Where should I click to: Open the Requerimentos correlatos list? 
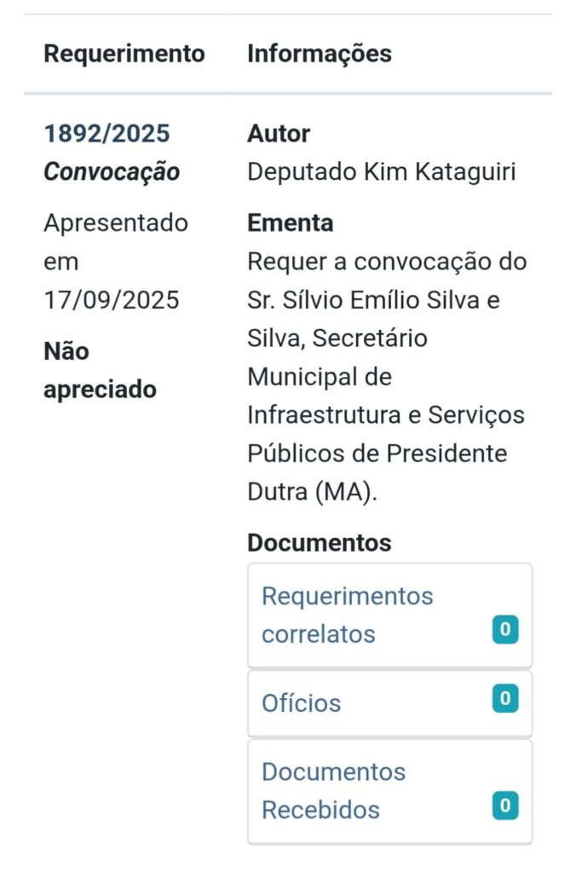pyautogui.click(x=347, y=615)
